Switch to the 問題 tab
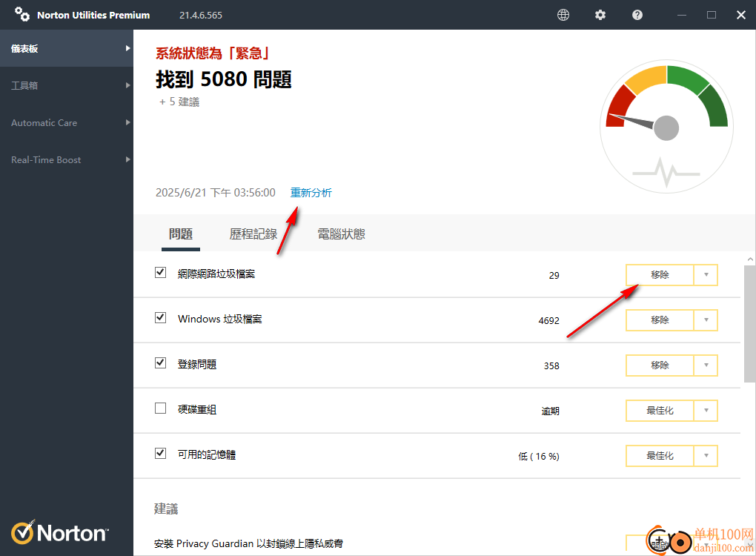The height and width of the screenshot is (556, 756). pyautogui.click(x=181, y=234)
